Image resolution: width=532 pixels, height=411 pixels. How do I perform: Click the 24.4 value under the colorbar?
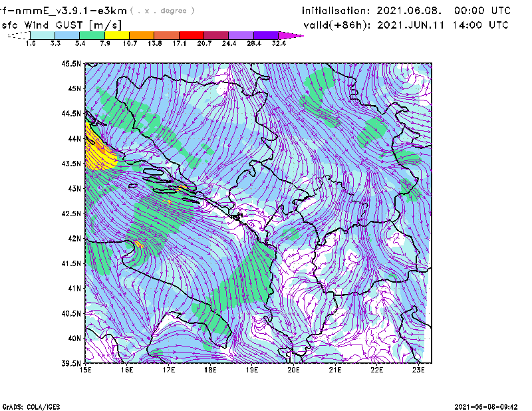click(229, 43)
